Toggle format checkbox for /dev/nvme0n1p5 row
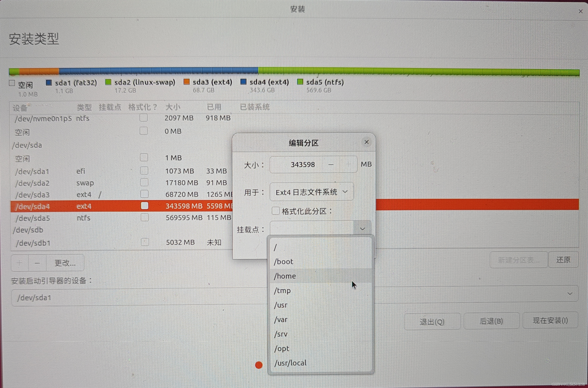Screen dimensions: 588x388 144,118
